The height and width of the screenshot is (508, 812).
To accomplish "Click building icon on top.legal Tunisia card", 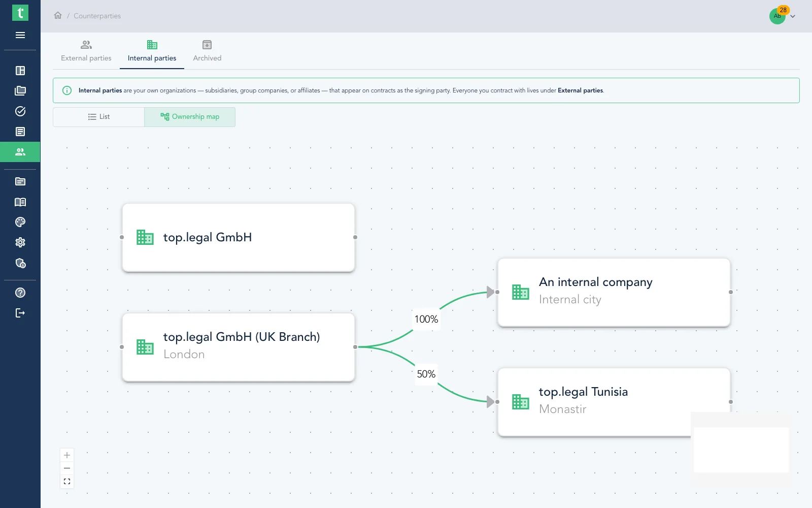I will [521, 402].
